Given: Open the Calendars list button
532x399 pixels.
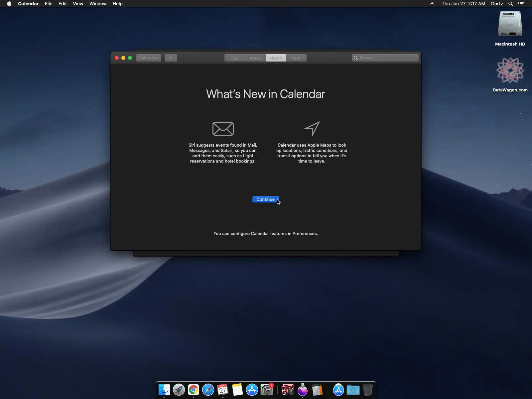Looking at the screenshot, I should 149,58.
